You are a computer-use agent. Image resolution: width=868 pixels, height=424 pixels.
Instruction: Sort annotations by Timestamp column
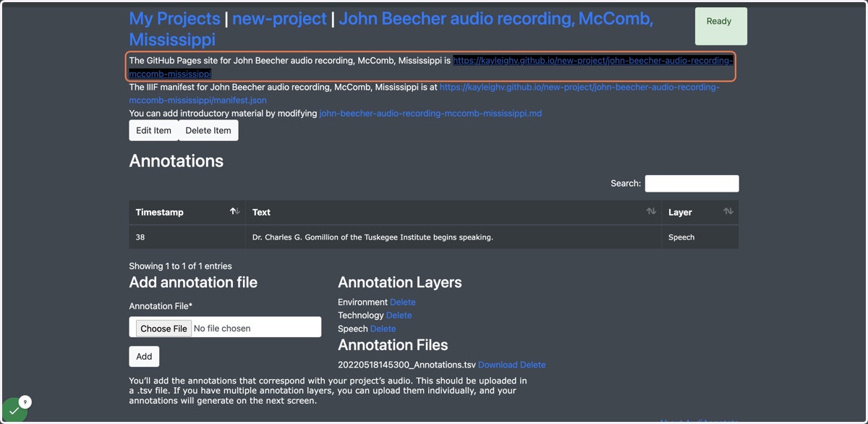187,212
